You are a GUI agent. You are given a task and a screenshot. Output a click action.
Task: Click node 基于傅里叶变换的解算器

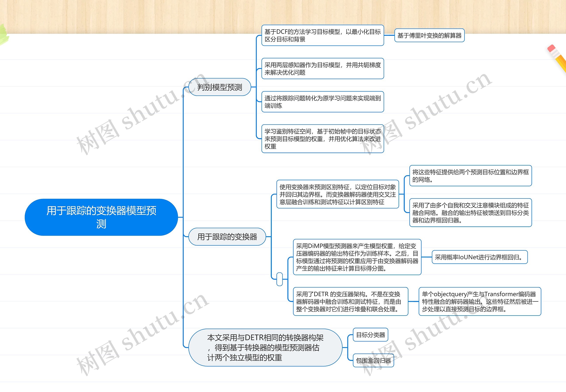[x=429, y=35]
